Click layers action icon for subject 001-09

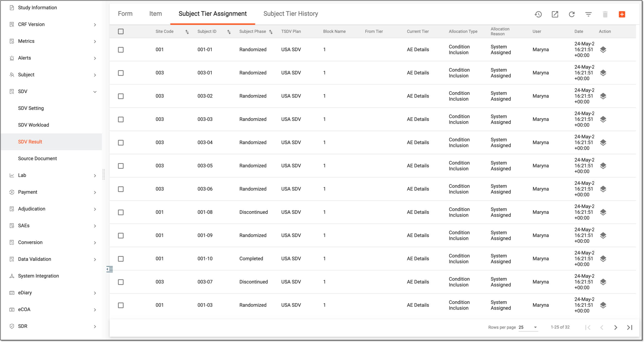(603, 235)
